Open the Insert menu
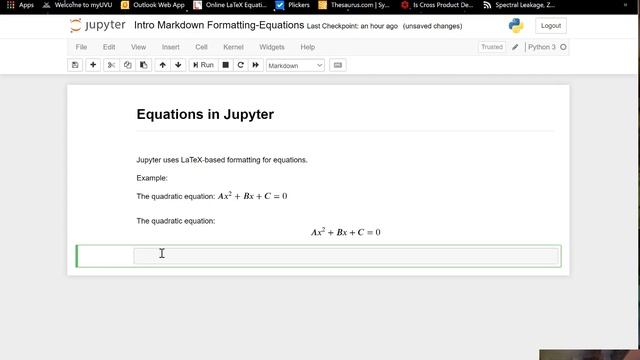 (x=171, y=47)
